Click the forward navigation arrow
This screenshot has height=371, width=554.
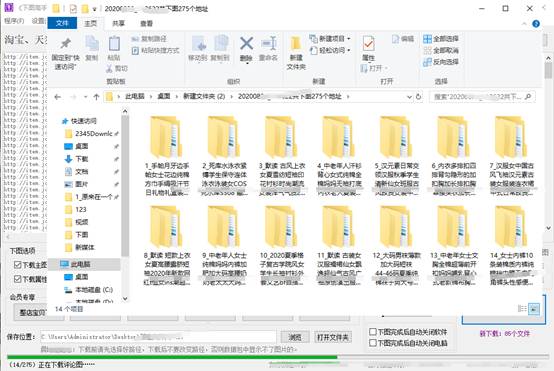(73, 97)
